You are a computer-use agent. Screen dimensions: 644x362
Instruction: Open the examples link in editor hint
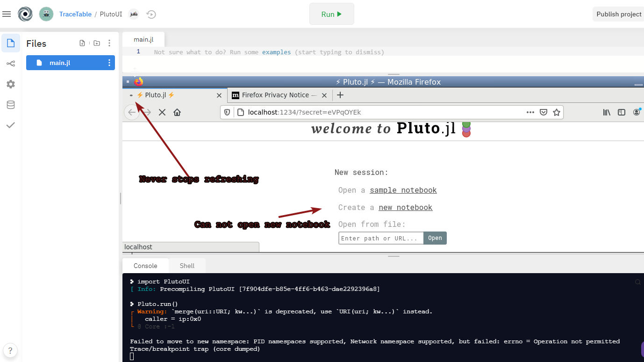click(x=276, y=52)
